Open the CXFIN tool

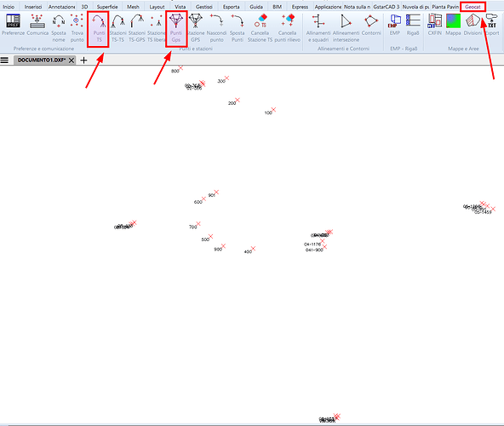435,25
